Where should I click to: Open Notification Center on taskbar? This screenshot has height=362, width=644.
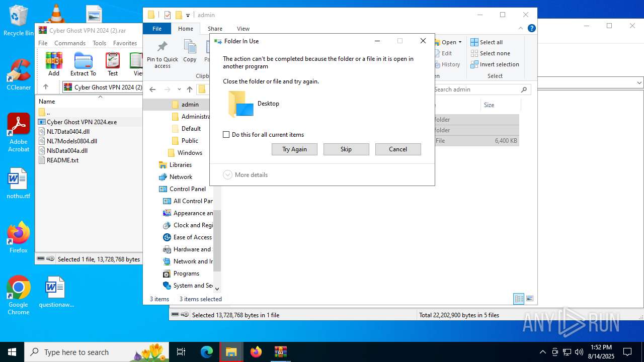pyautogui.click(x=627, y=352)
